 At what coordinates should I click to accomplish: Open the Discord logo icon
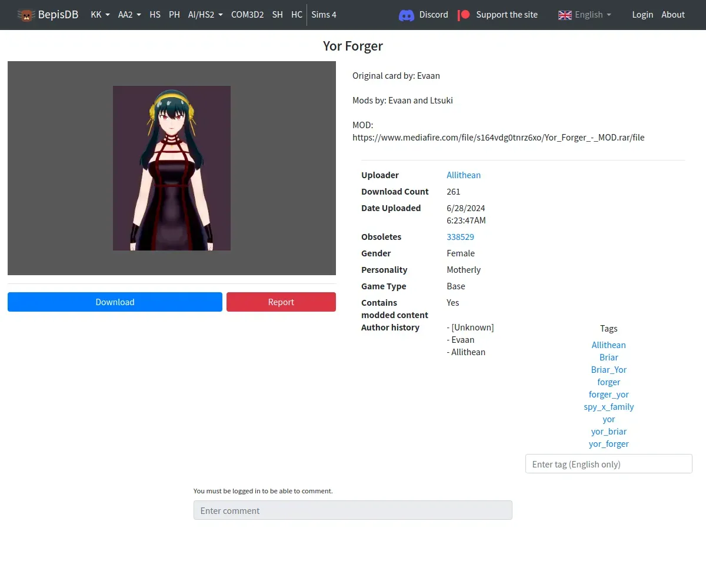coord(407,15)
